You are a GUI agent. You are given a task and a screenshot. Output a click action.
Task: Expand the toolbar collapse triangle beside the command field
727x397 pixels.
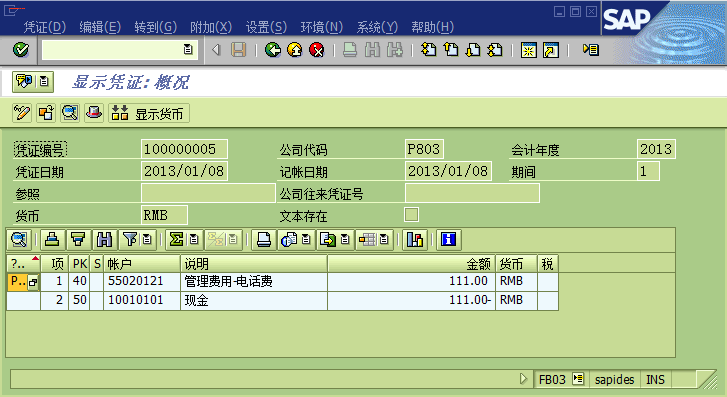point(216,50)
